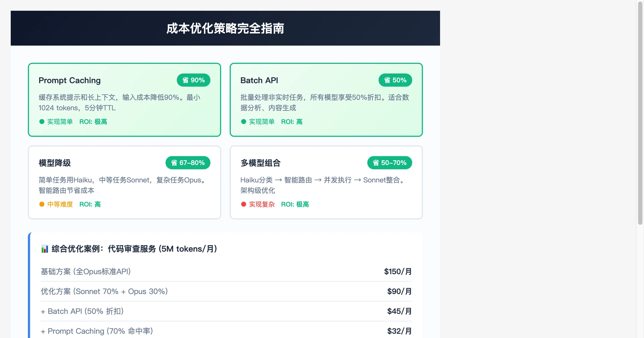Expand the 多模型组合 strategy card
The image size is (644, 338).
pyautogui.click(x=326, y=182)
